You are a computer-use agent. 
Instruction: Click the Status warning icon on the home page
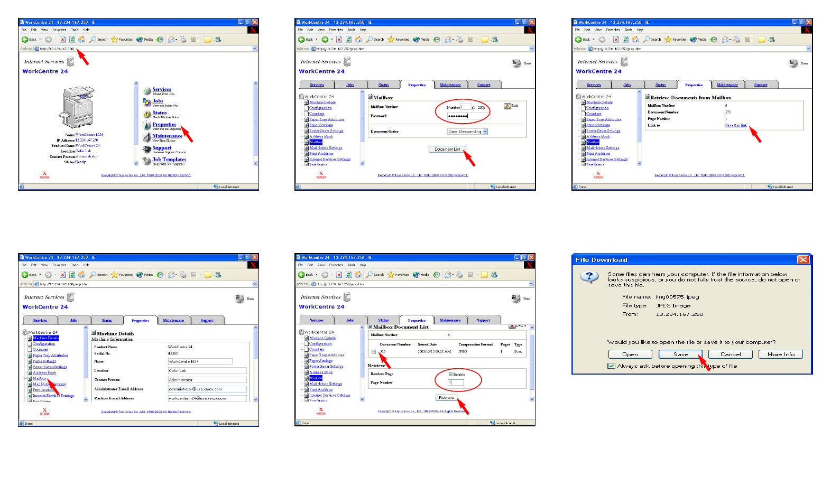click(x=147, y=114)
